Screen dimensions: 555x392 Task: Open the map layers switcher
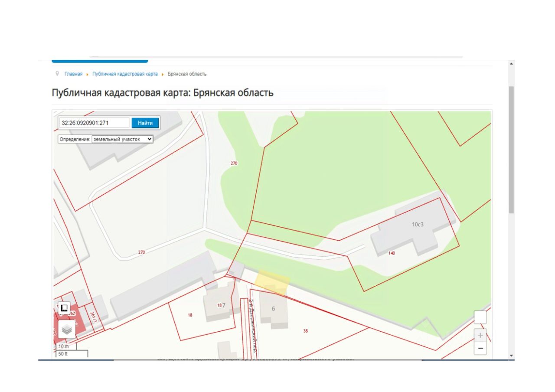pyautogui.click(x=67, y=330)
